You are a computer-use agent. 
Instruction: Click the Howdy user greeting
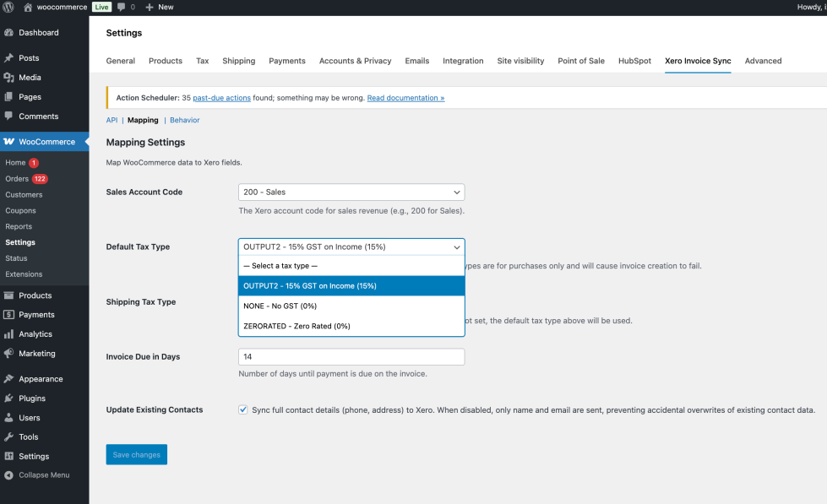(x=812, y=7)
